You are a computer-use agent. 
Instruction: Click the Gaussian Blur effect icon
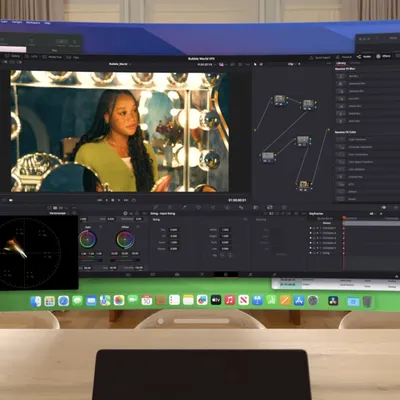coord(341,91)
